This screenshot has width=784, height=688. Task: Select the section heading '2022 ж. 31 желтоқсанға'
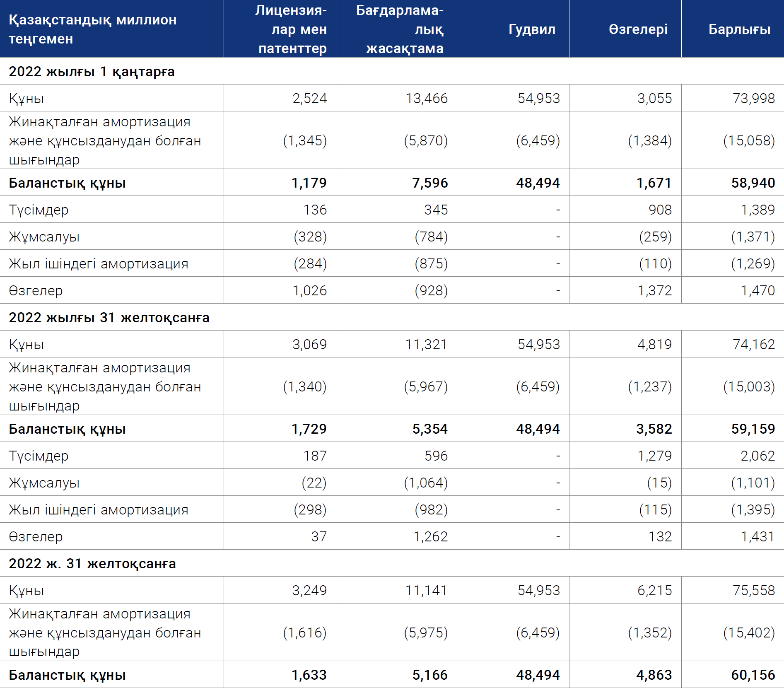[x=92, y=563]
